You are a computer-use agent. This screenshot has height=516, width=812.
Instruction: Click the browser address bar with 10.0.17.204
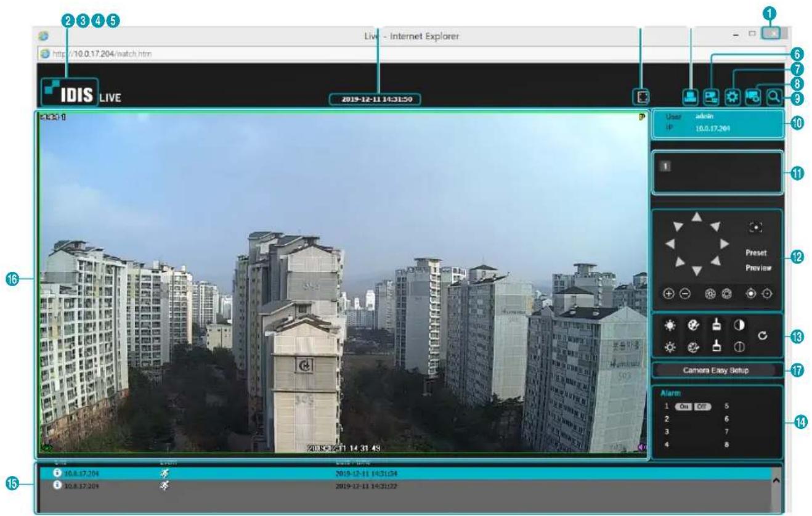pos(412,54)
